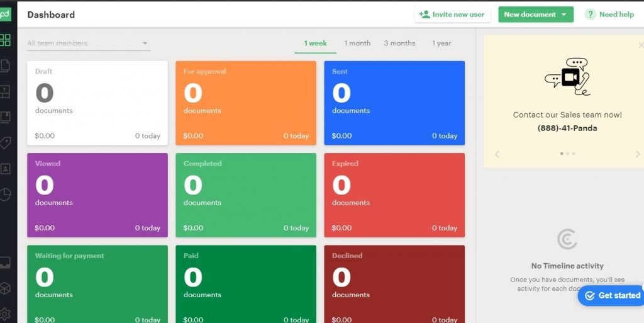Click the PandaDoc logo icon
The height and width of the screenshot is (323, 644).
[x=6, y=14]
